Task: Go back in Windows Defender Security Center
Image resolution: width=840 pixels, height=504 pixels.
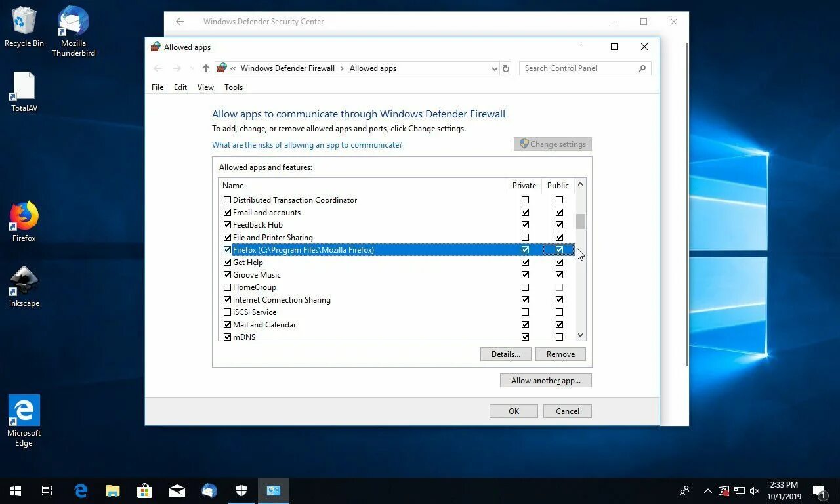Action: coord(179,22)
